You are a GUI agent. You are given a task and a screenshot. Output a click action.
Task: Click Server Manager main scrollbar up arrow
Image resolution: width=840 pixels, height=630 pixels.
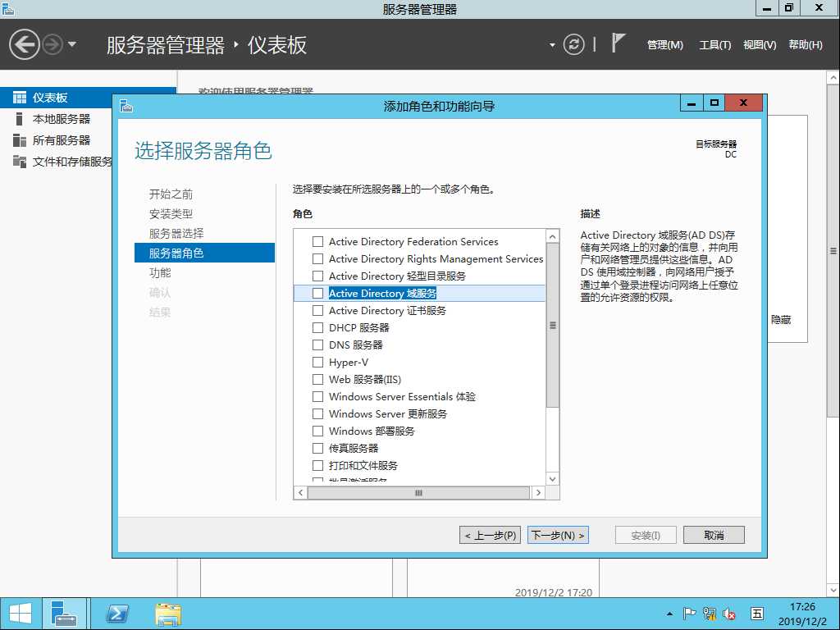coord(833,78)
